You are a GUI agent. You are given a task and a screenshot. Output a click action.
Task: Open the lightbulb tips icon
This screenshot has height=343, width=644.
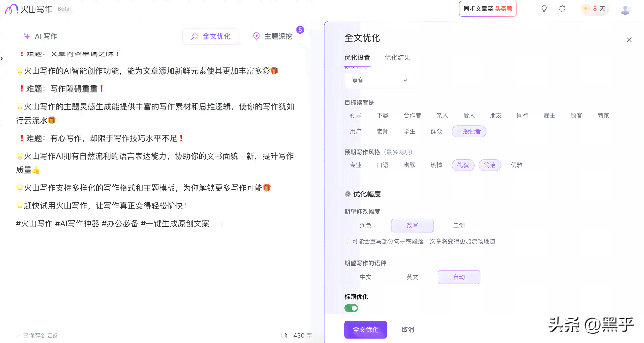(544, 9)
